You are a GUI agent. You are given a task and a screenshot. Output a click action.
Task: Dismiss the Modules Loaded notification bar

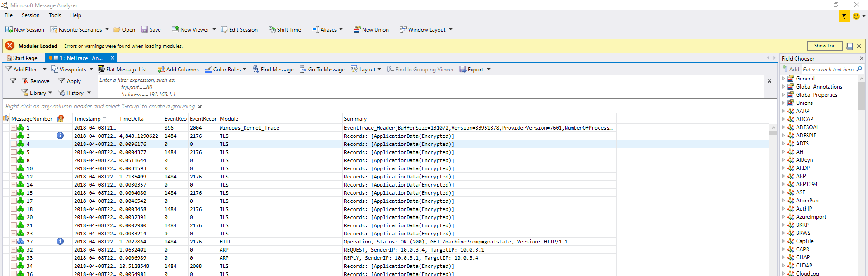859,46
